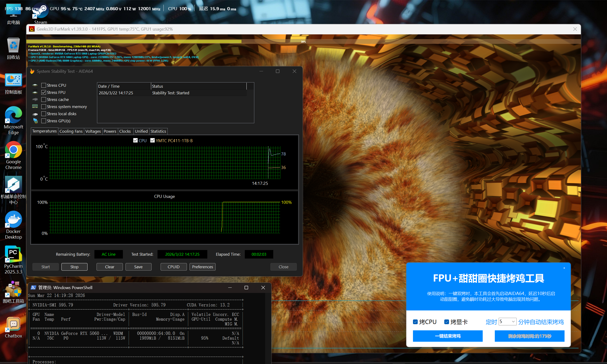
Task: Launch PyCharm 2025.3.3 shortcut
Action: [13, 260]
